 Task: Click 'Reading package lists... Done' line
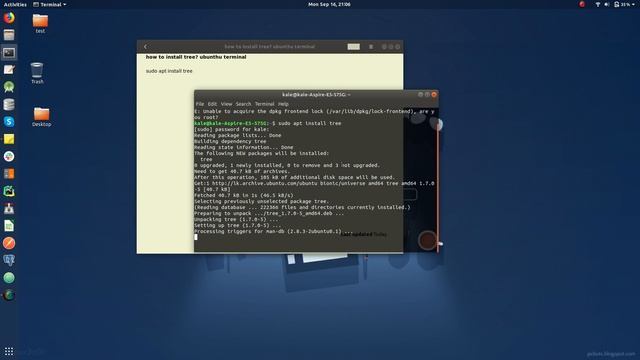tap(238, 135)
